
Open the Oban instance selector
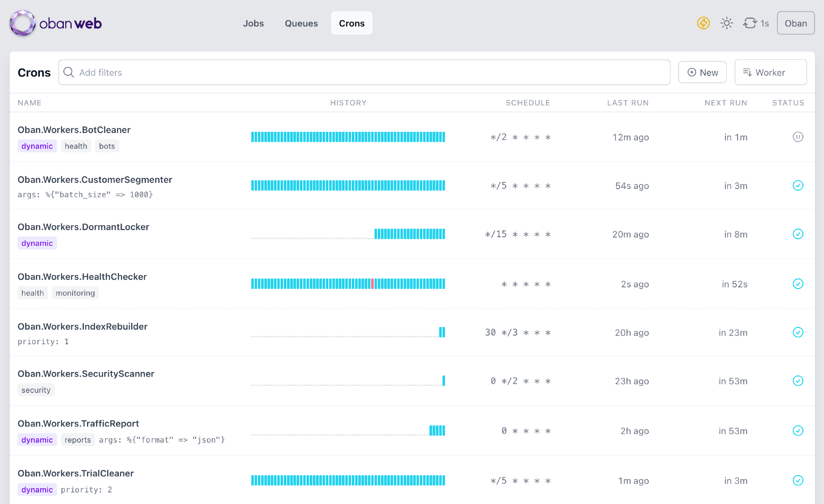tap(795, 23)
